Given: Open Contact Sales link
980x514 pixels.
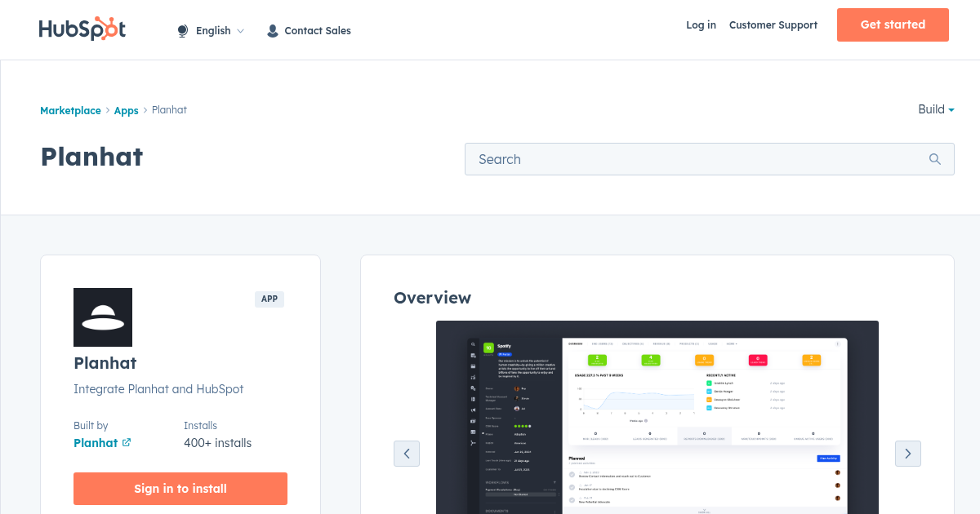Looking at the screenshot, I should click(318, 31).
